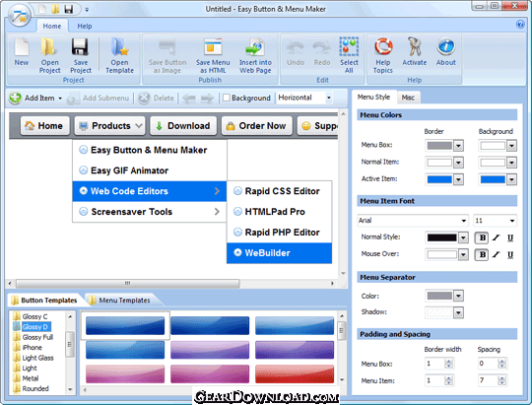532x405 pixels.
Task: Open Template from the ribbon
Action: pyautogui.click(x=119, y=55)
